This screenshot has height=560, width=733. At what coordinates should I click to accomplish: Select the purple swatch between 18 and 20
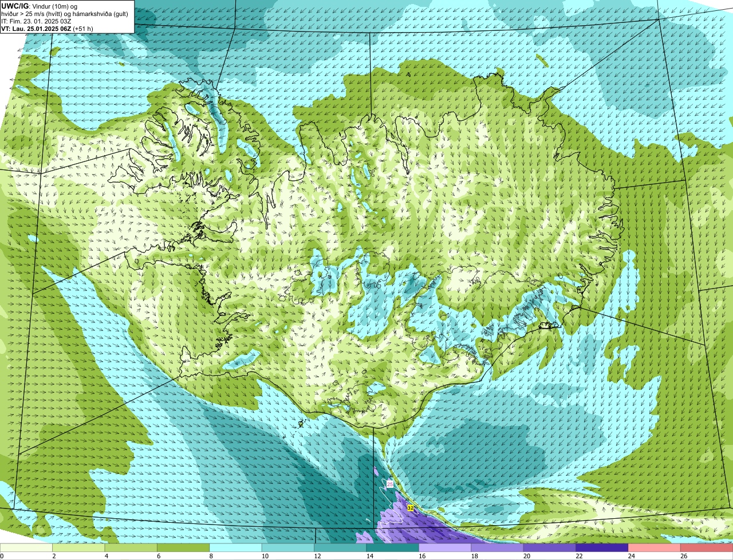tap(498, 547)
